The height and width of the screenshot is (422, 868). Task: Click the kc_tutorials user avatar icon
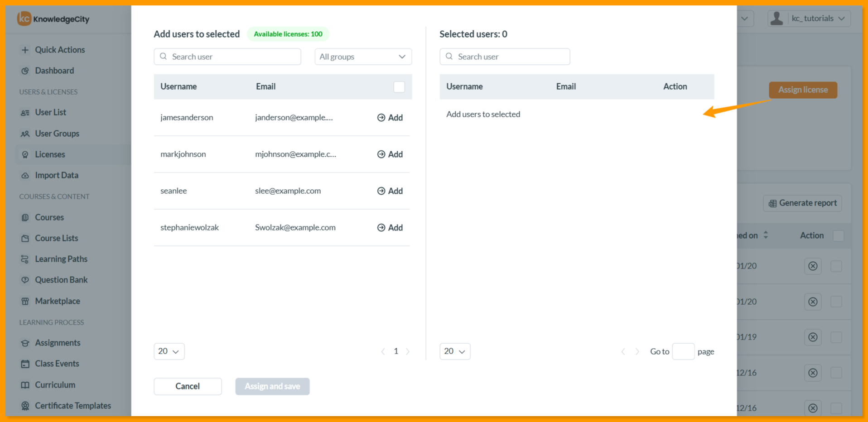point(776,18)
